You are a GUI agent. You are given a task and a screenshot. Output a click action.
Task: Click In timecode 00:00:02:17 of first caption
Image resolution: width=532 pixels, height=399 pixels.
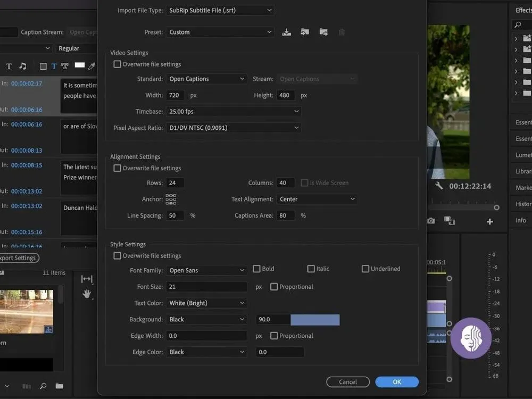[27, 84]
